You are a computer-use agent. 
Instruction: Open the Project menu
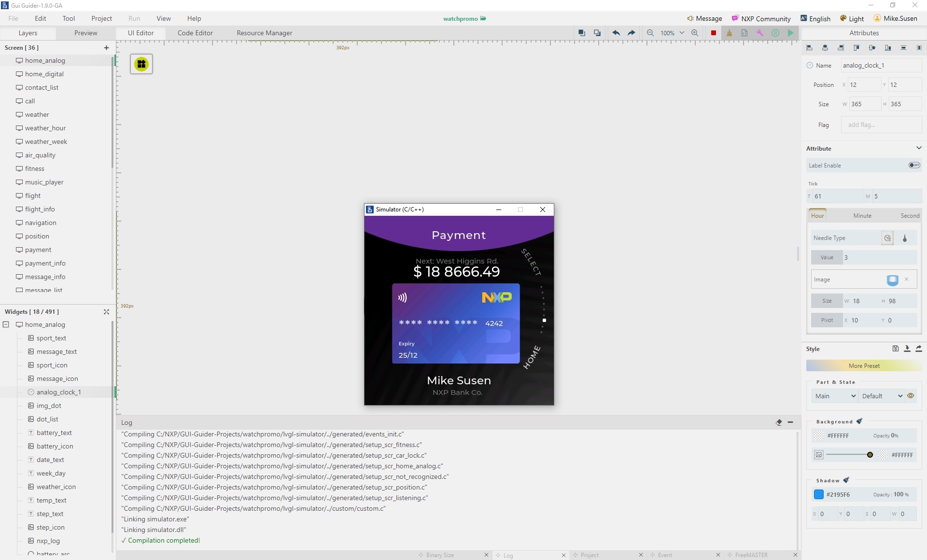click(101, 18)
